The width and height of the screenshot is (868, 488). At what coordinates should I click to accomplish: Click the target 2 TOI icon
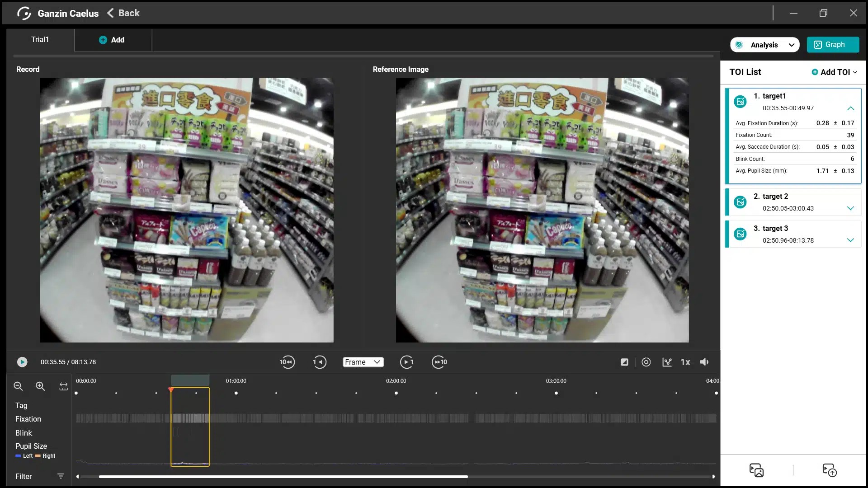coord(740,202)
